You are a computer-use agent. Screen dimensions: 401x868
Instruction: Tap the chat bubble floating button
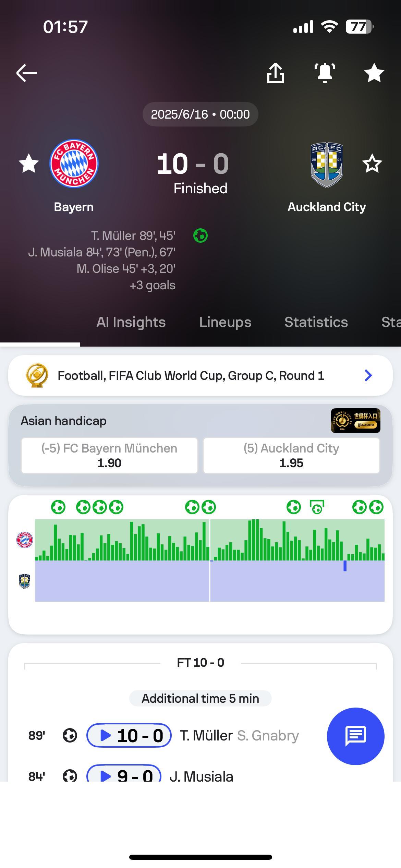tap(355, 736)
